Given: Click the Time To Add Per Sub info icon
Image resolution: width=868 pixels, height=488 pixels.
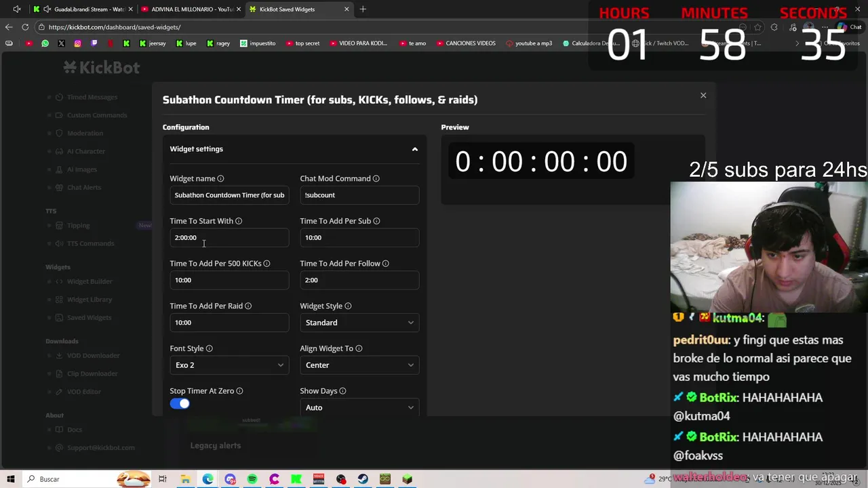Looking at the screenshot, I should tap(376, 221).
